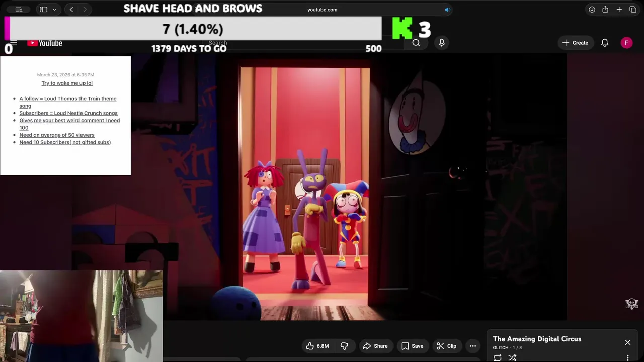
Task: Click the YouTube logo home link
Action: [45, 43]
